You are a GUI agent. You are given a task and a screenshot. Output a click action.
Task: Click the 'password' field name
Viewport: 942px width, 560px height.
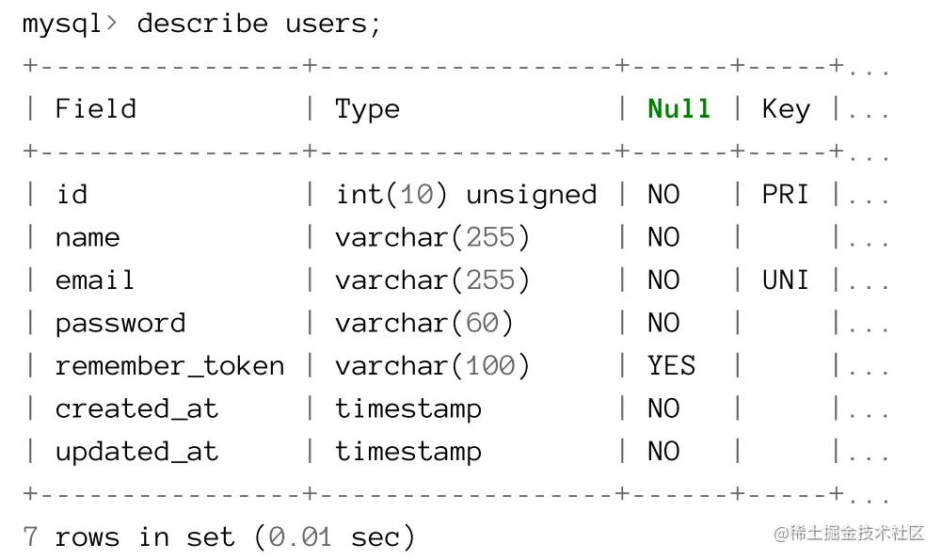click(x=120, y=324)
